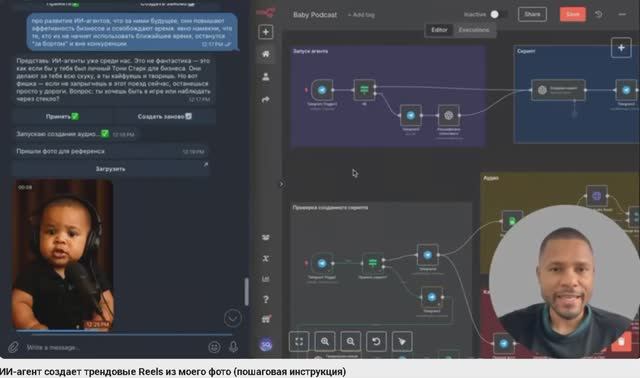Screen dimensions: 640x378
Task: Open the Home overview in n8n sidebar
Action: 266,54
